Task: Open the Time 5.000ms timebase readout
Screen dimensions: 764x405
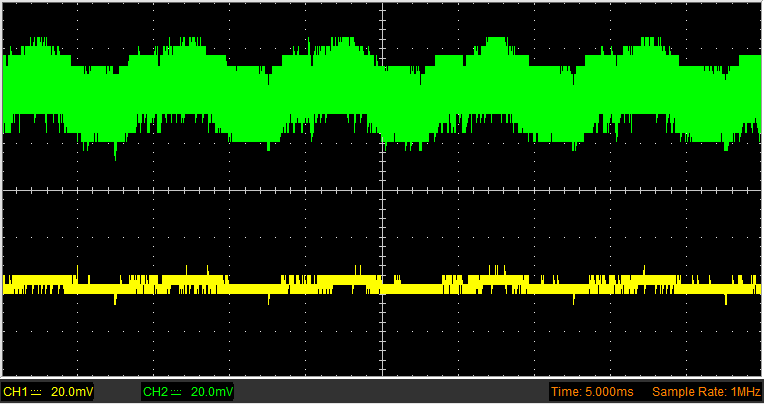Action: [592, 392]
